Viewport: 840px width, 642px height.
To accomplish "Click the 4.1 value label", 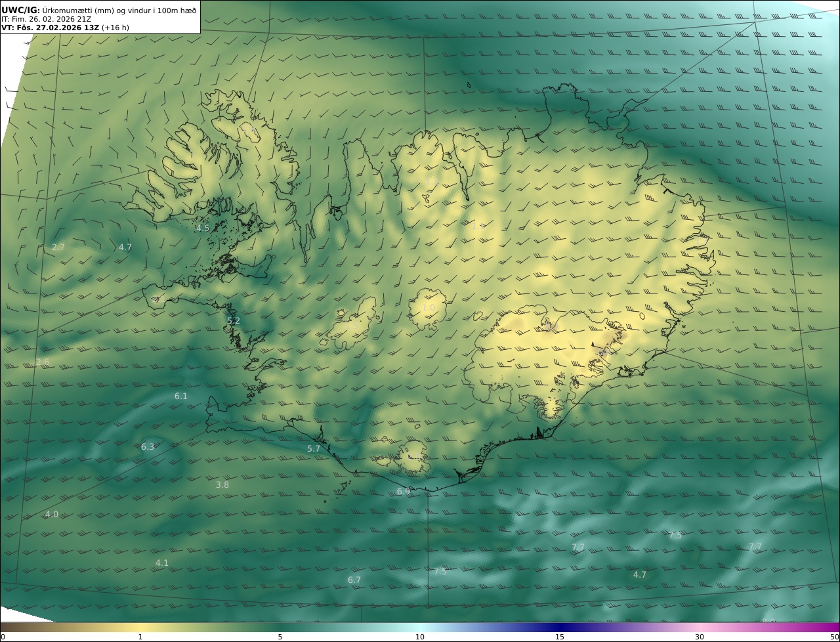I will (162, 563).
